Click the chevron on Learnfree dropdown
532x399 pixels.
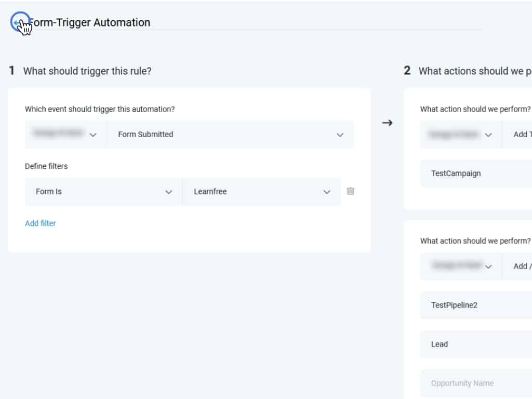click(x=327, y=192)
